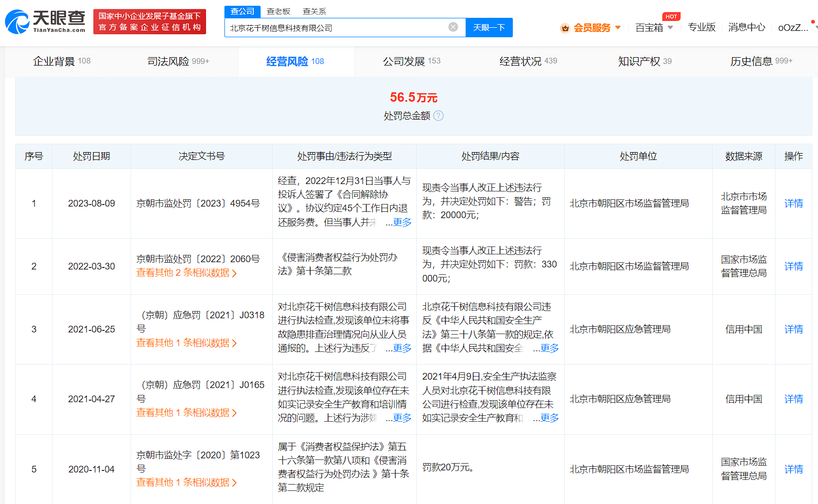Screen dimensions: 818x504
Task: Click the 2023-08-09 date cell
Action: [92, 203]
